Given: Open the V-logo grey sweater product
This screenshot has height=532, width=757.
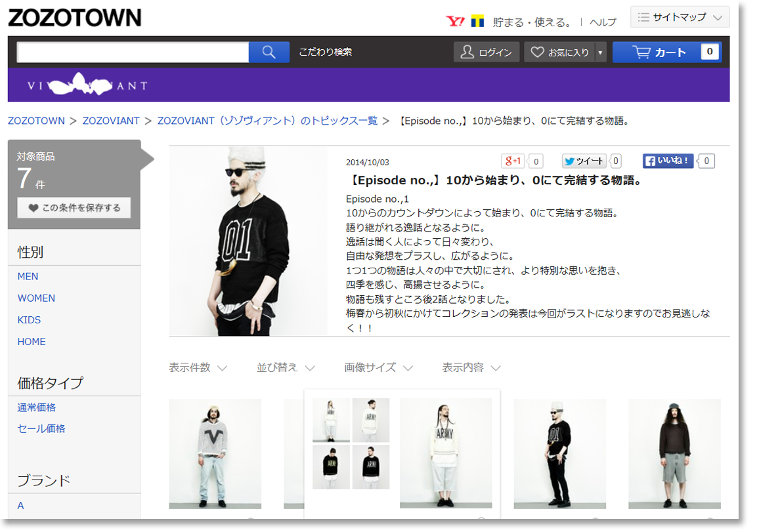Looking at the screenshot, I should tap(215, 454).
